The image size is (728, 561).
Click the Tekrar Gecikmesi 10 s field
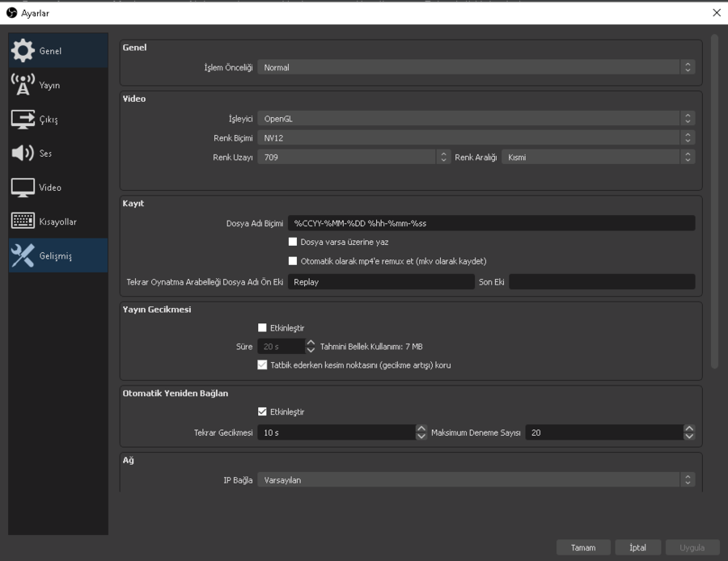(336, 432)
